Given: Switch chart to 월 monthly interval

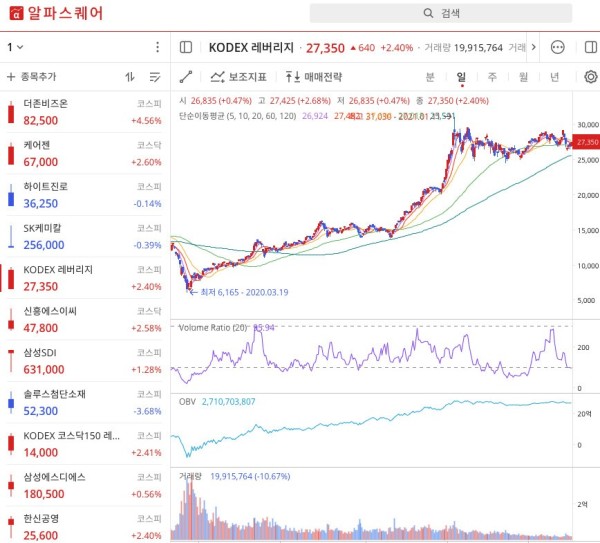Looking at the screenshot, I should 523,77.
